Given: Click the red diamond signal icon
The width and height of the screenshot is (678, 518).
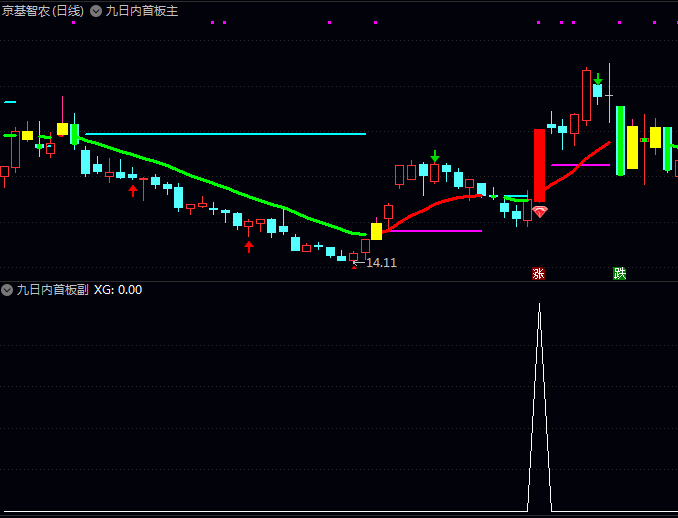Looking at the screenshot, I should pos(540,211).
